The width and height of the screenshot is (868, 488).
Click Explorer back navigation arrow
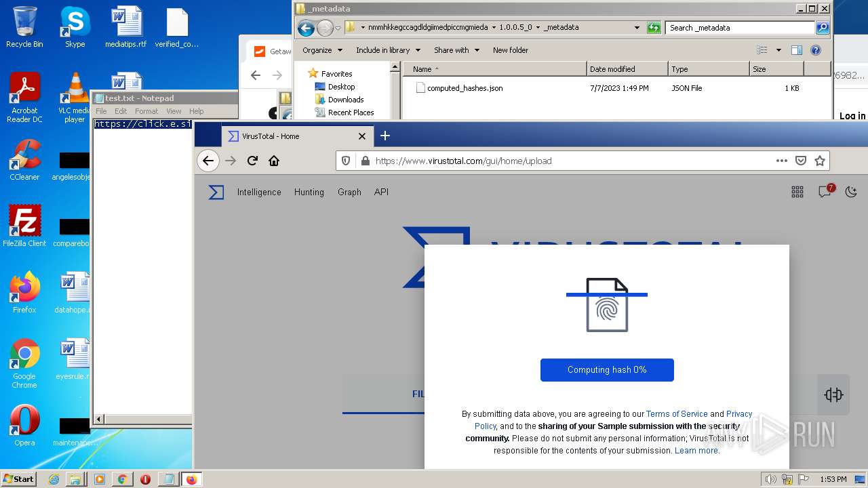click(x=306, y=28)
